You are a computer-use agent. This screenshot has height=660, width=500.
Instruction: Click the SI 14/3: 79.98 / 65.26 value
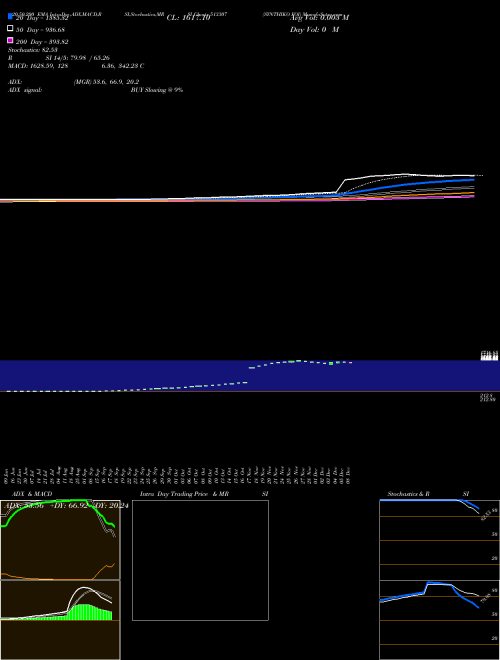[77, 58]
